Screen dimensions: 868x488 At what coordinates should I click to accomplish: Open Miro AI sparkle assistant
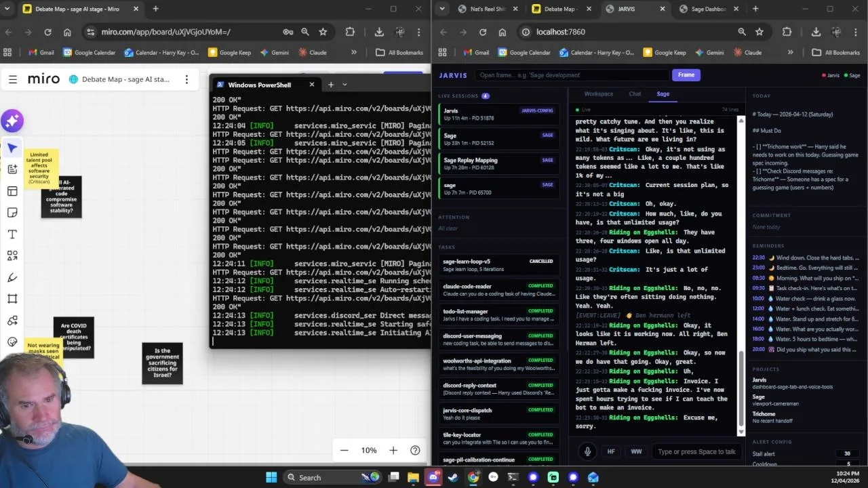pos(12,121)
